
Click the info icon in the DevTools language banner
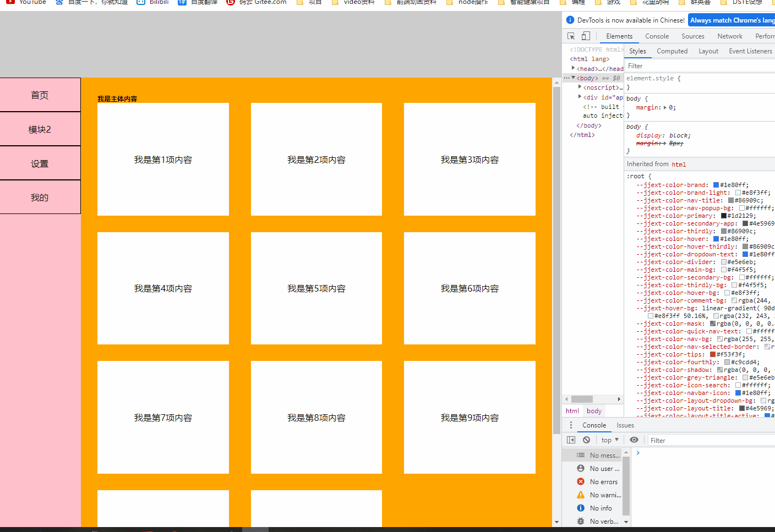coord(570,20)
